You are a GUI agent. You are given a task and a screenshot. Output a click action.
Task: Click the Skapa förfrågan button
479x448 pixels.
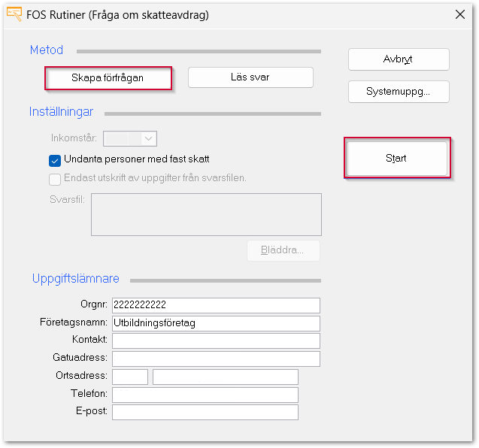coord(108,77)
